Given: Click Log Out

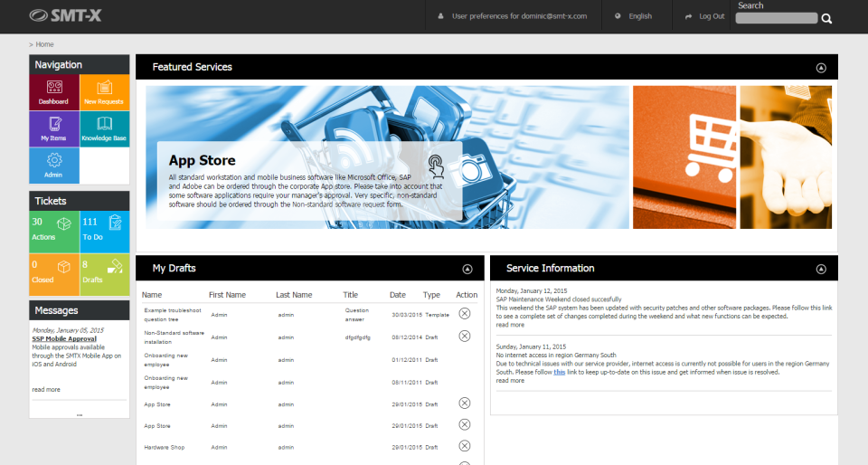Looking at the screenshot, I should (704, 16).
